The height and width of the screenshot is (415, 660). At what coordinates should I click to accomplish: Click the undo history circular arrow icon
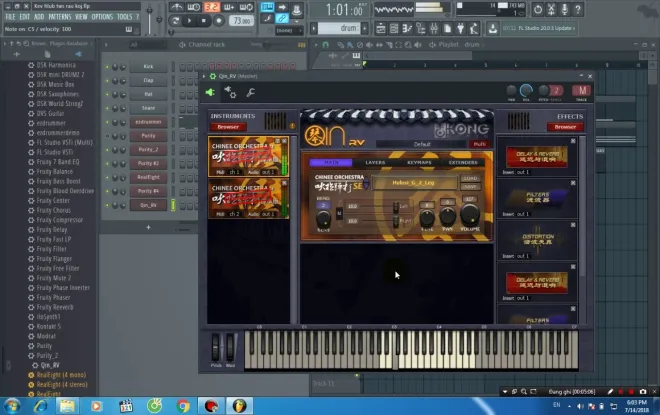pos(538,9)
